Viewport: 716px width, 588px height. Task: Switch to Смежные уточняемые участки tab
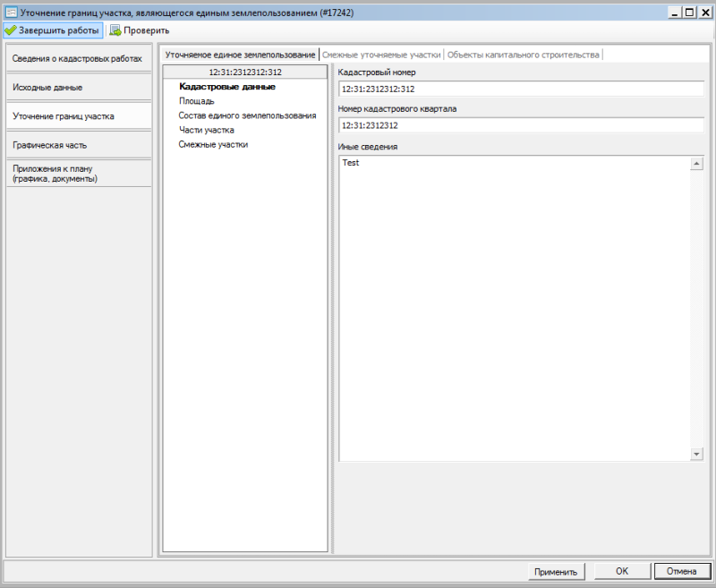click(x=381, y=55)
